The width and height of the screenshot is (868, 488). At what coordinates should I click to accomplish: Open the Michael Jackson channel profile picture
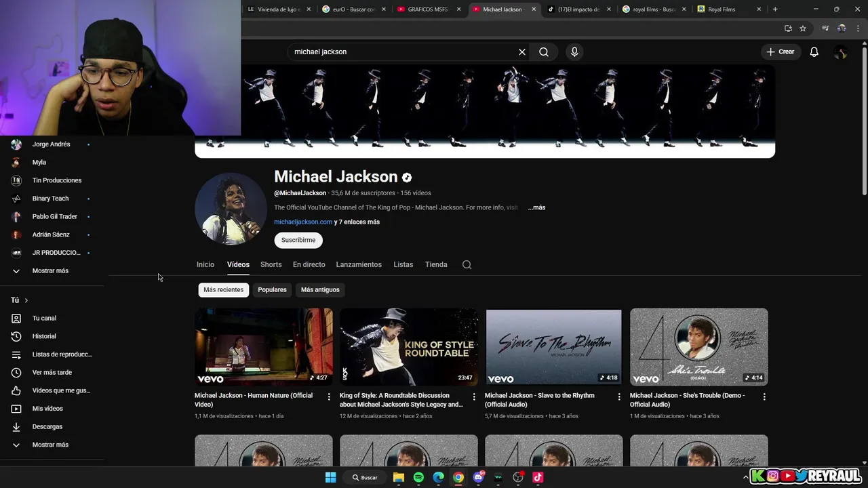[231, 209]
